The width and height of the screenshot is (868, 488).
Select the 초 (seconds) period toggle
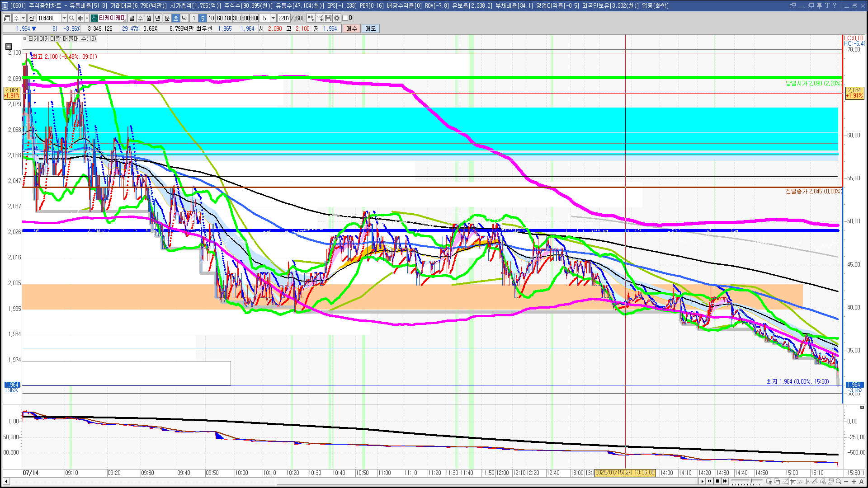[x=176, y=18]
